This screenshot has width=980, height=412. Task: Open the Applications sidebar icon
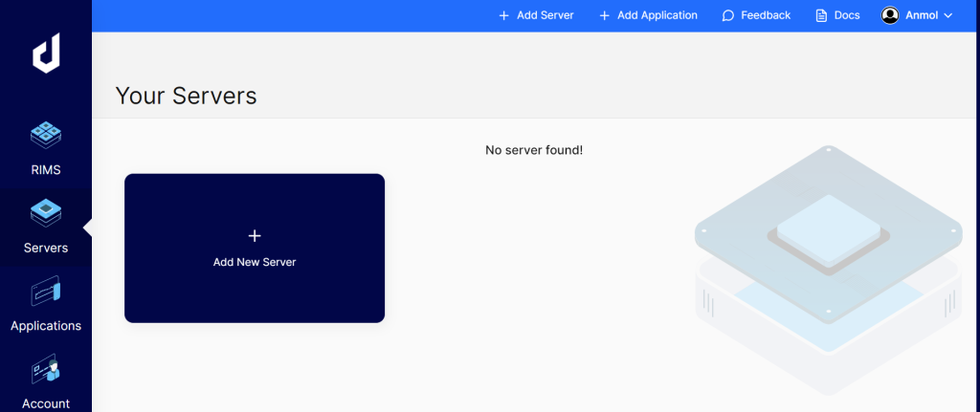point(46,291)
